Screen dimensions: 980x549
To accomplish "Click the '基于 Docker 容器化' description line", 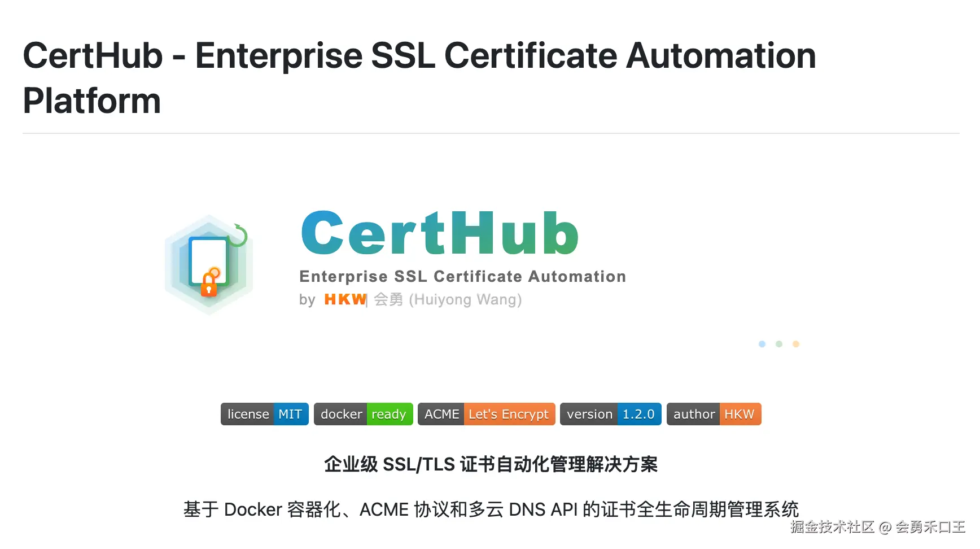I will tap(491, 509).
